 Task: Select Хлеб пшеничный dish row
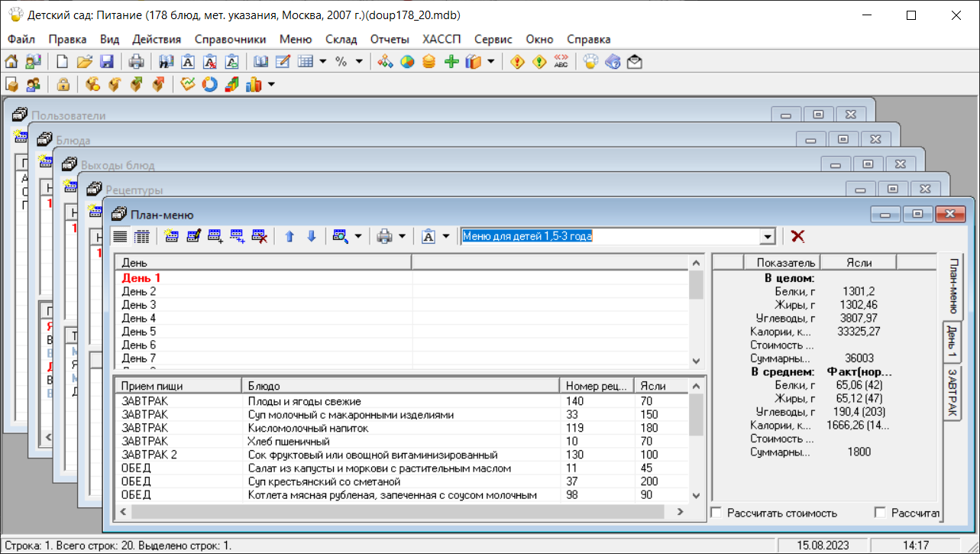point(403,442)
